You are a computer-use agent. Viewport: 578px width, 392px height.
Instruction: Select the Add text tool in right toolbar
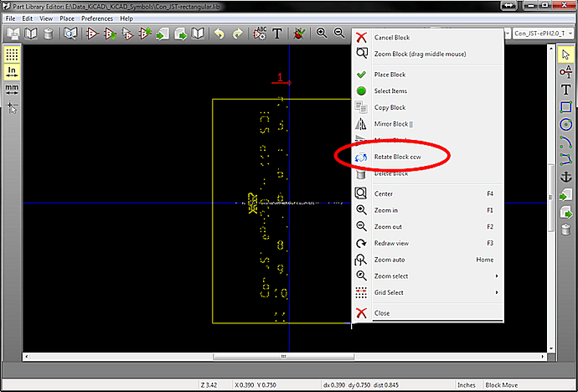pos(565,90)
